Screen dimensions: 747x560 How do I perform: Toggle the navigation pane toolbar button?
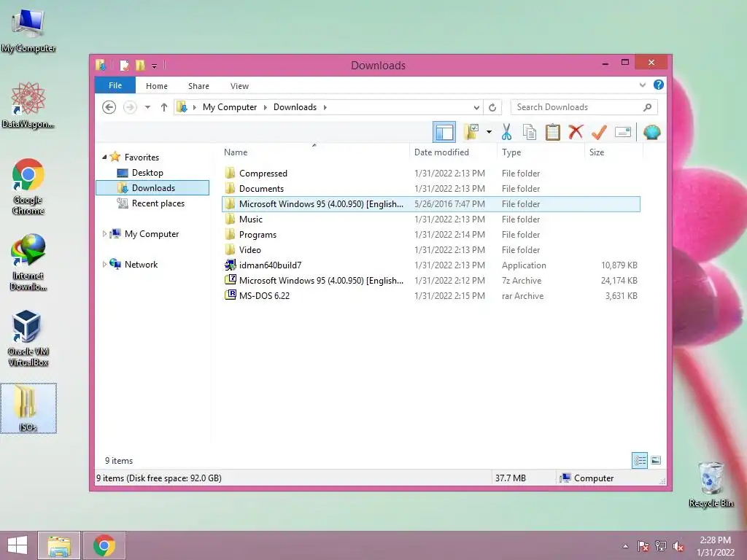pos(444,133)
